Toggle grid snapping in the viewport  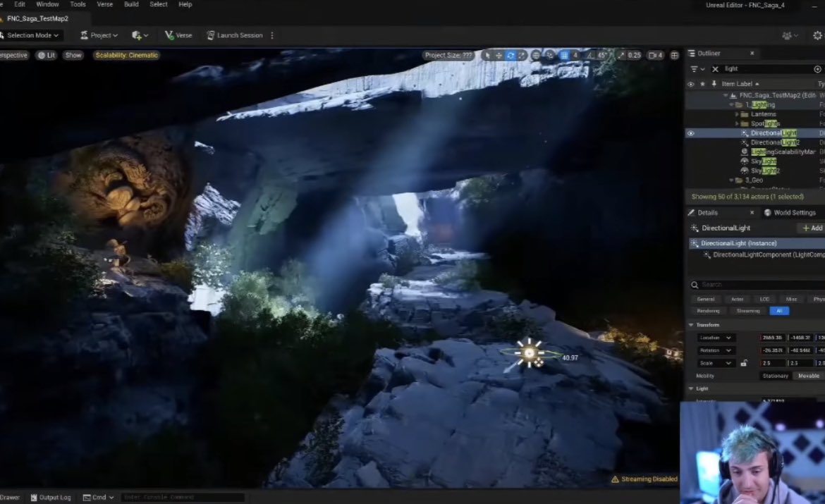point(564,54)
